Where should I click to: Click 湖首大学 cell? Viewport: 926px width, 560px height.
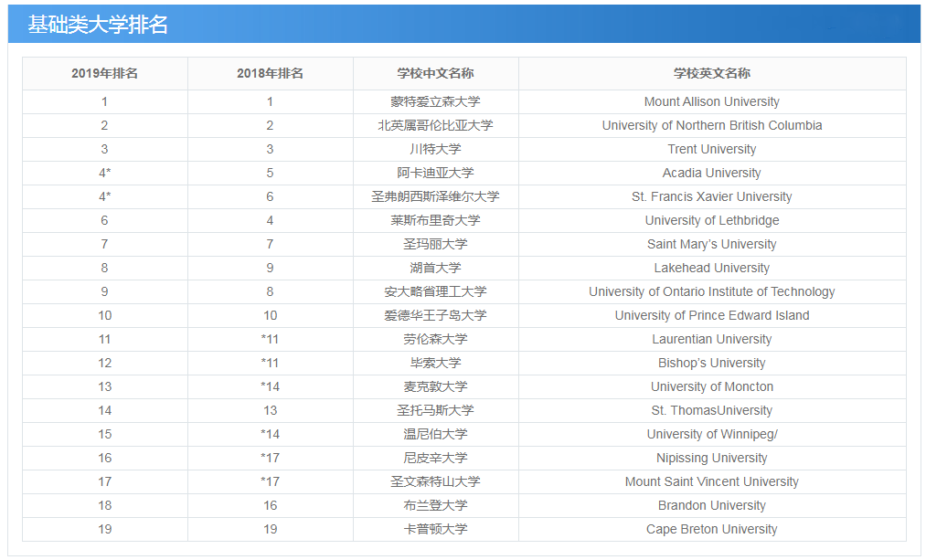click(435, 268)
